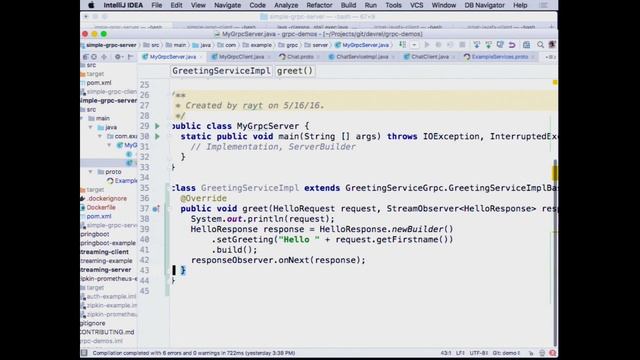This screenshot has height=360, width=640.
Task: Click the read-only lock icon in status bar
Action: coord(531,353)
